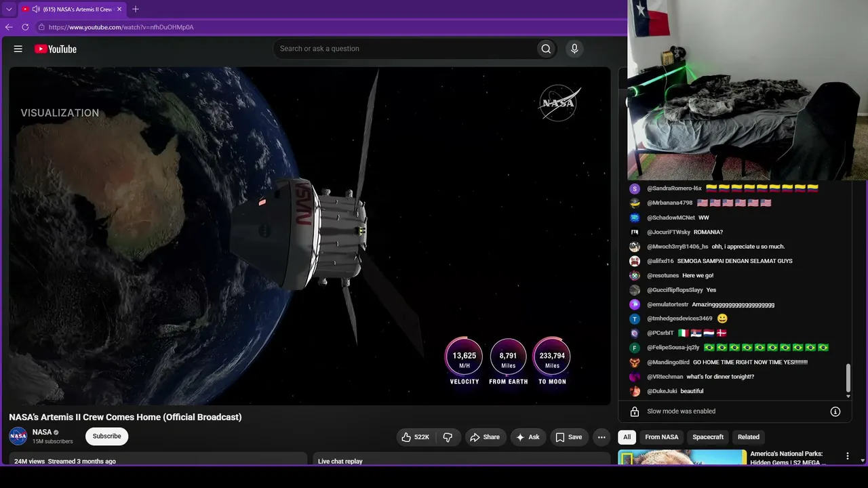Select the Spacecraft chip
The width and height of the screenshot is (868, 488).
(708, 437)
